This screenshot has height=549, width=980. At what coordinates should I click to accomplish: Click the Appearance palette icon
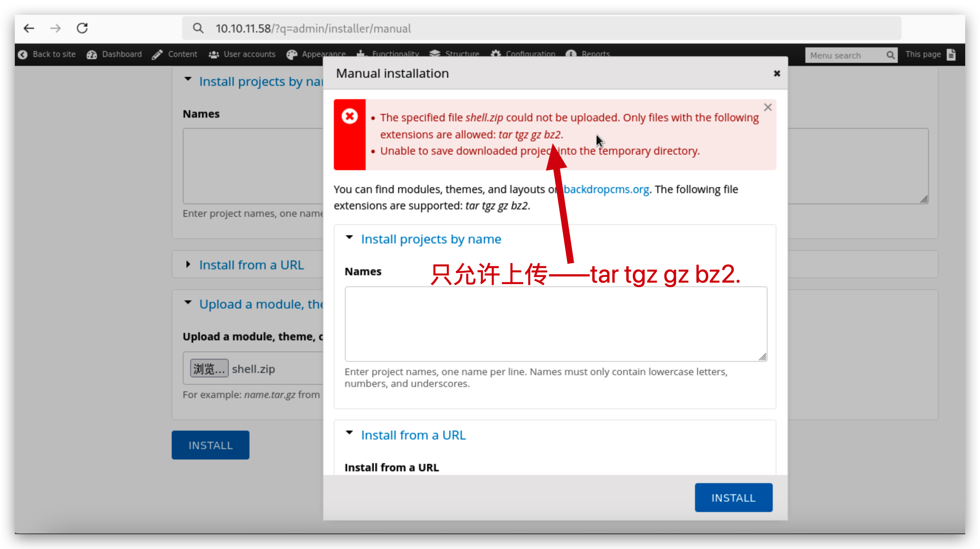[292, 55]
